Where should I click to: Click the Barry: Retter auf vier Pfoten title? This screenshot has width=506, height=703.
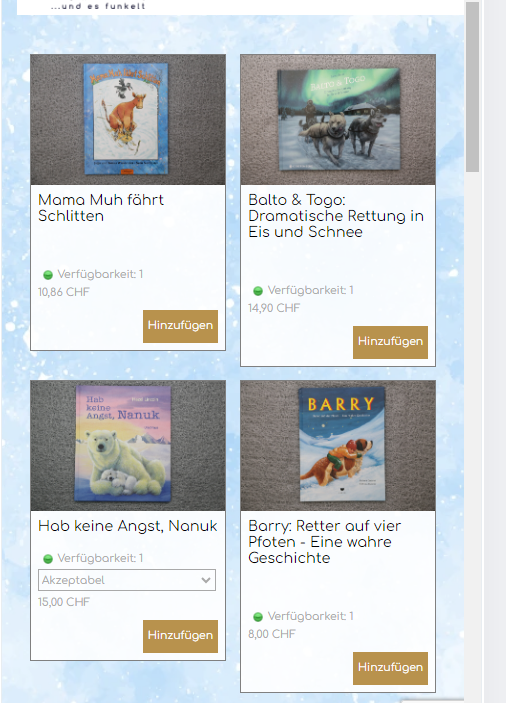point(324,542)
